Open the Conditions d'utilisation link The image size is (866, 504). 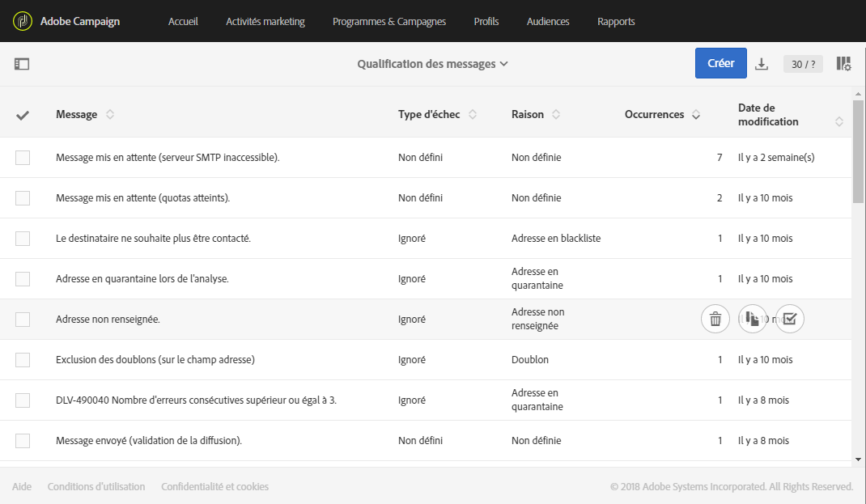pyautogui.click(x=96, y=487)
